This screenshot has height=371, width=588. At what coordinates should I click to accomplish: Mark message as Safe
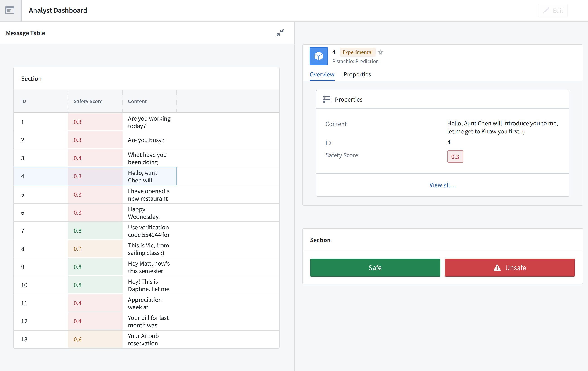(375, 268)
